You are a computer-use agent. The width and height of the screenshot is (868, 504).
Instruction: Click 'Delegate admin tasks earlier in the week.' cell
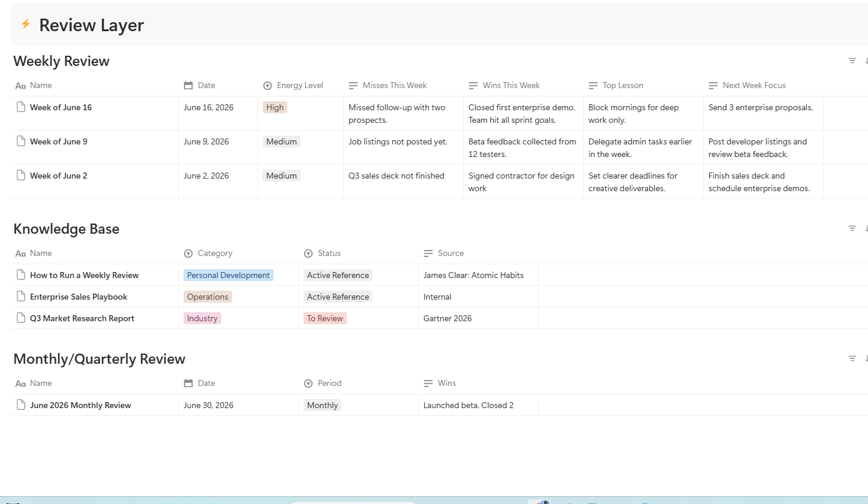click(643, 147)
